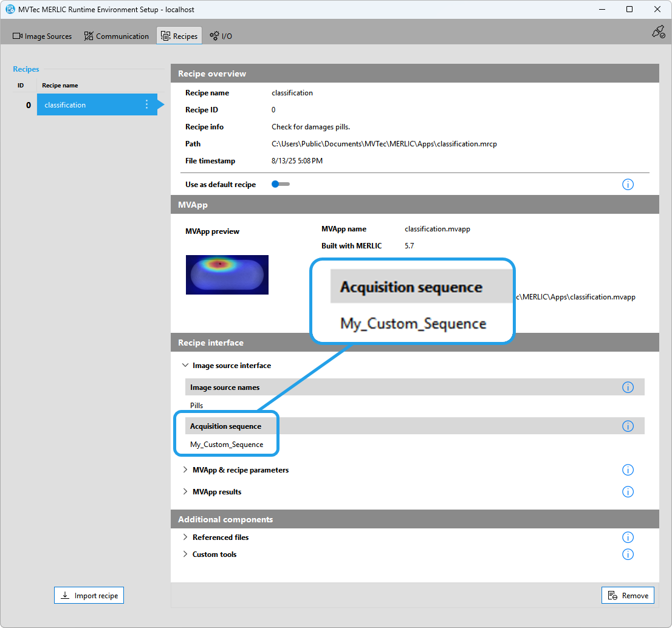Open the Custom tools info icon
Image resolution: width=672 pixels, height=628 pixels.
click(x=628, y=555)
